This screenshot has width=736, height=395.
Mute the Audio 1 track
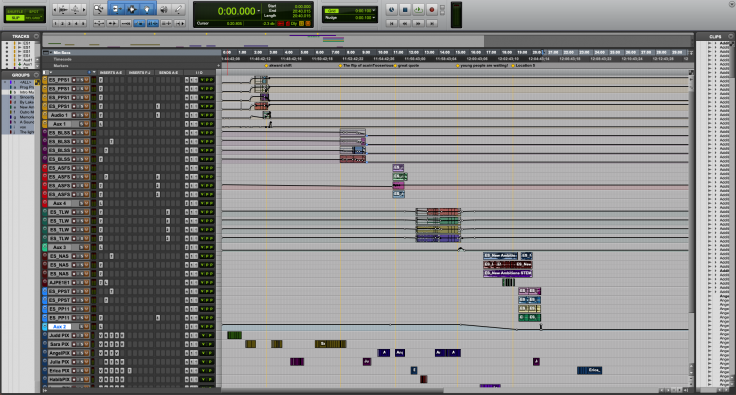[x=86, y=115]
